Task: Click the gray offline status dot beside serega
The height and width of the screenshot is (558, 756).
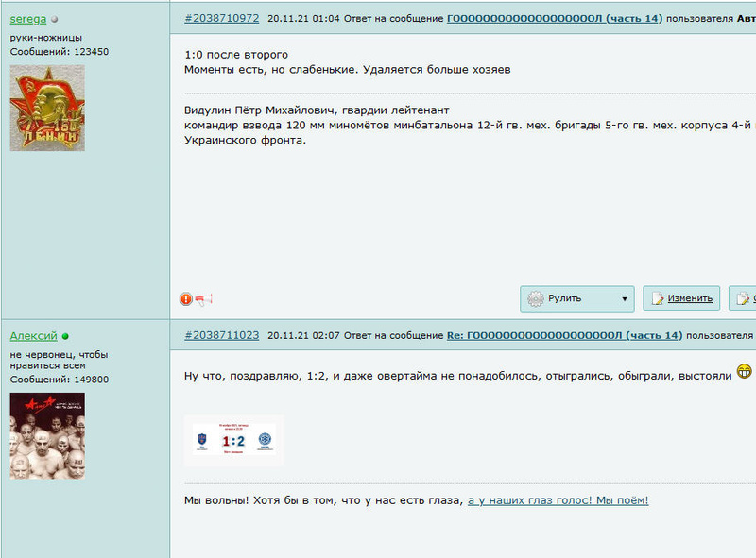Action: 55,19
